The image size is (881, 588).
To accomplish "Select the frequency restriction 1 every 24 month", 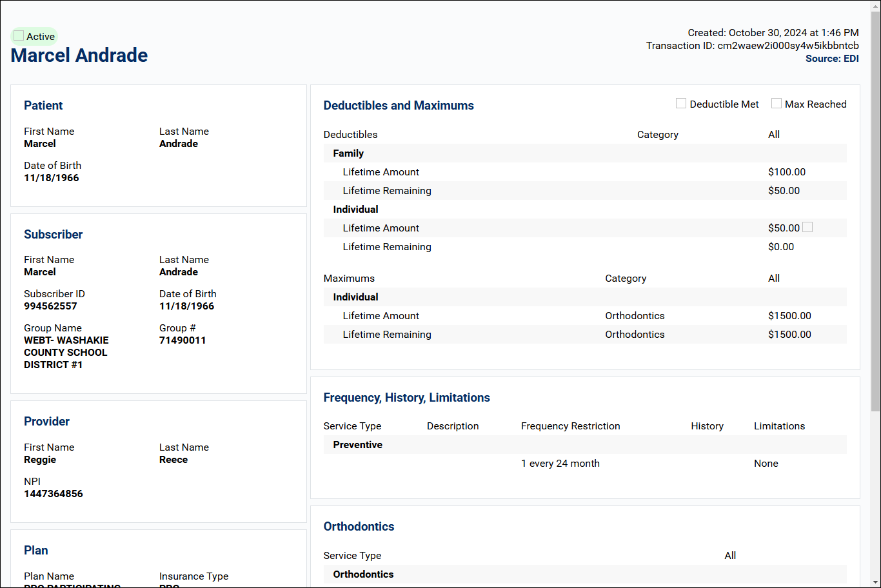I will (x=560, y=463).
